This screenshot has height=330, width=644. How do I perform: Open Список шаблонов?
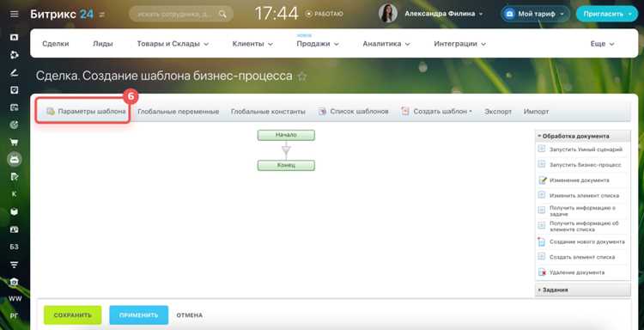(354, 112)
